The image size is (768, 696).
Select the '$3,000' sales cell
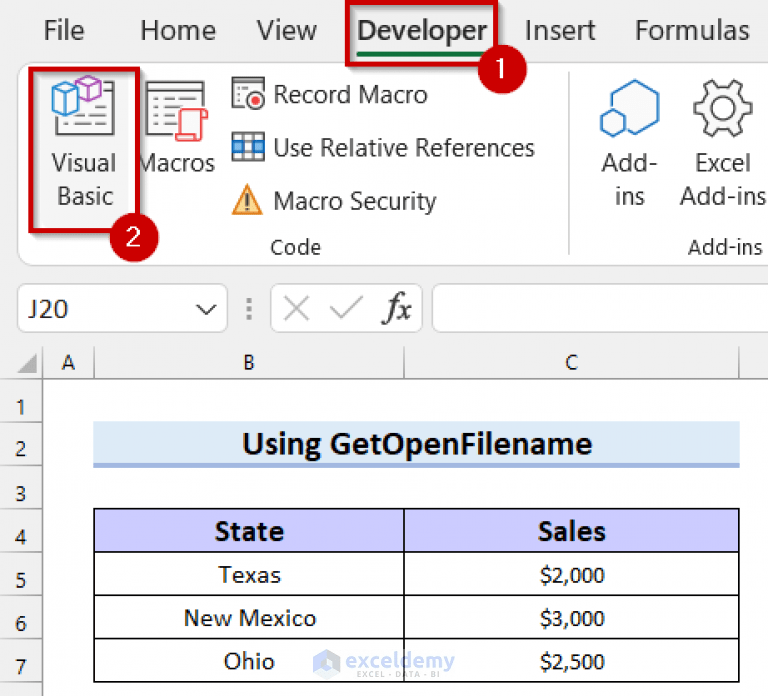tap(571, 617)
